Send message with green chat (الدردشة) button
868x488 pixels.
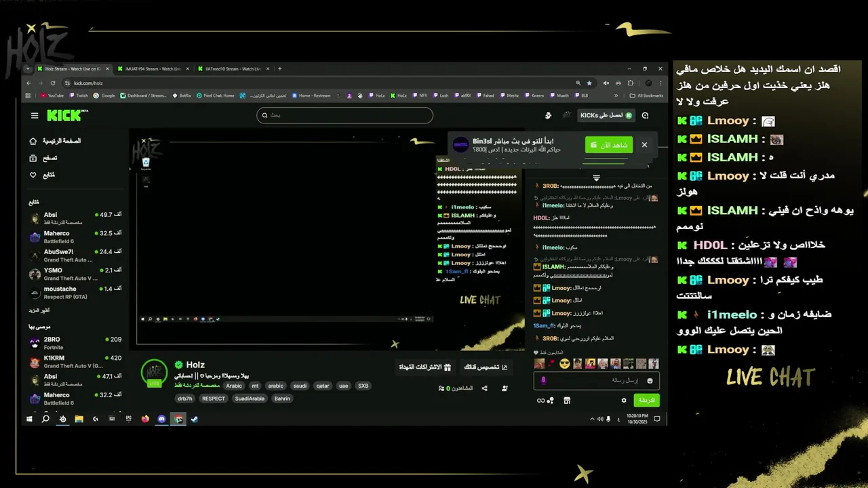(x=647, y=401)
